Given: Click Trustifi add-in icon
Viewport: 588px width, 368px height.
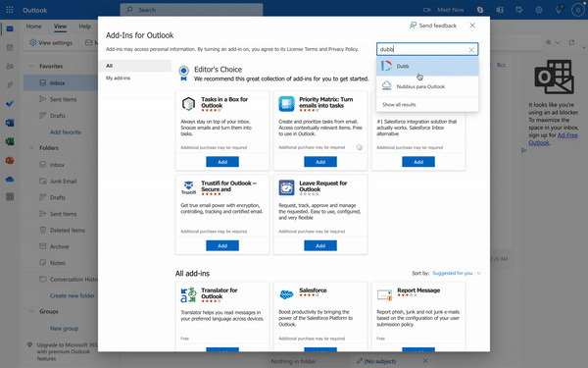Looking at the screenshot, I should pos(188,187).
